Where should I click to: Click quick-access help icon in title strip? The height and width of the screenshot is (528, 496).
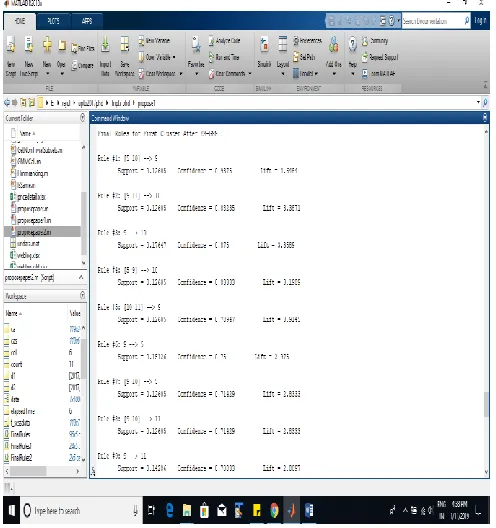[391, 21]
